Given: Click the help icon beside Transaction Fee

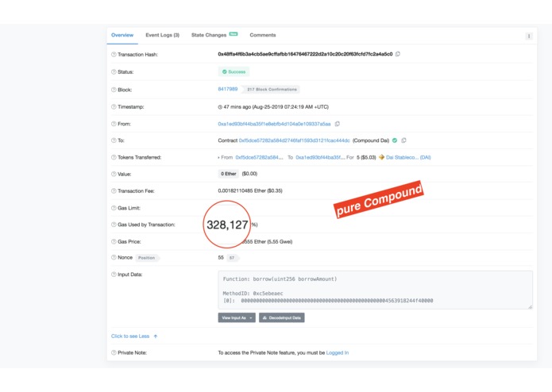Looking at the screenshot, I should tap(114, 191).
